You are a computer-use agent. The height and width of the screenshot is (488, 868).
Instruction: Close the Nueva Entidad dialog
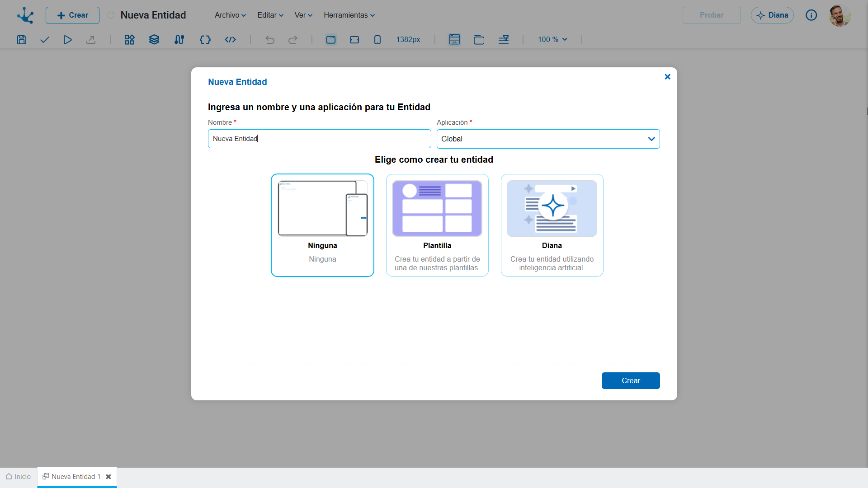click(667, 77)
